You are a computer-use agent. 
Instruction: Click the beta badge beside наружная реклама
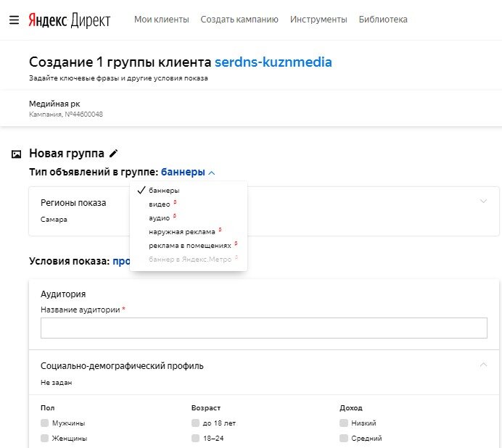[220, 230]
